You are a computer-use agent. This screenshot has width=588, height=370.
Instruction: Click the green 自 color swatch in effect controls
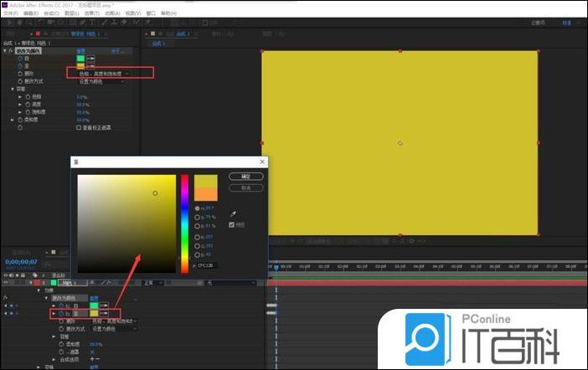click(80, 58)
